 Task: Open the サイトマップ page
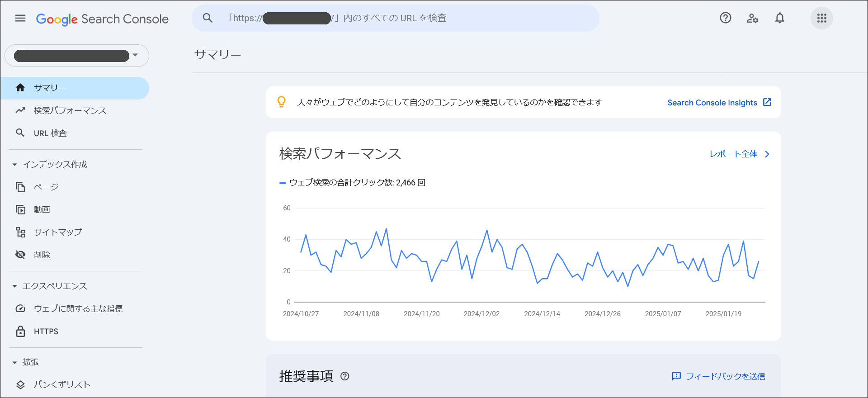click(75, 232)
